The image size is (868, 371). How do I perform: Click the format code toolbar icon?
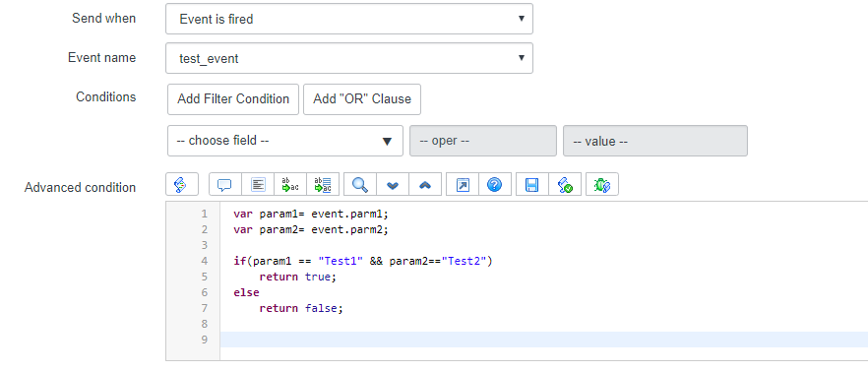coord(258,184)
